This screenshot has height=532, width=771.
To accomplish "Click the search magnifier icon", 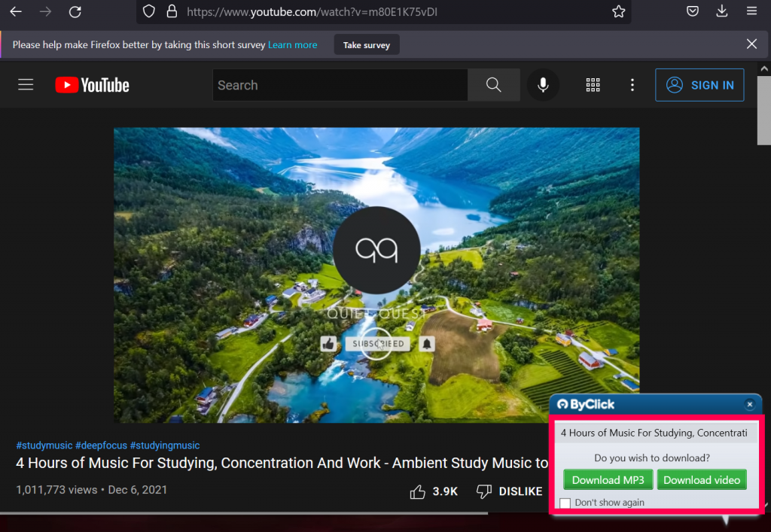I will (x=493, y=84).
